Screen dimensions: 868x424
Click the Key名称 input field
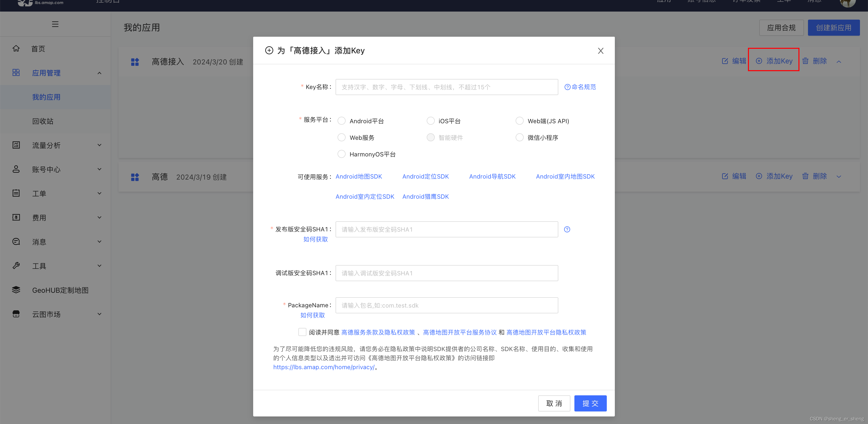(x=447, y=87)
